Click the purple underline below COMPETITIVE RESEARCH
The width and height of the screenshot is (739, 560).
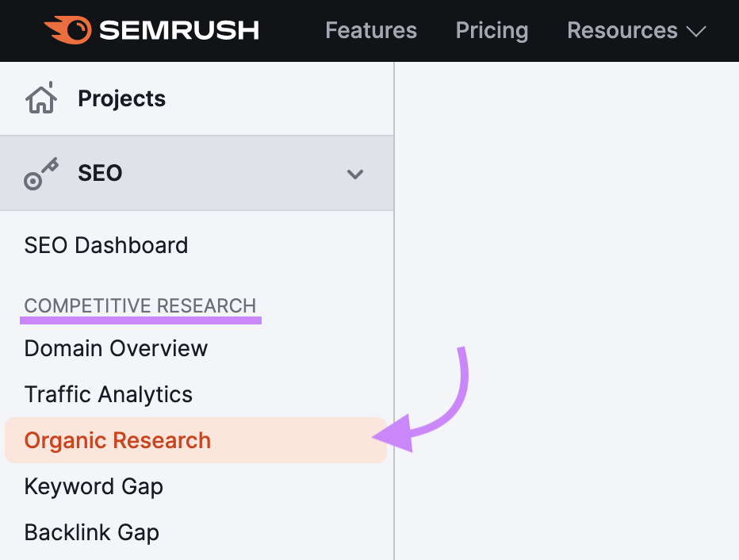(140, 320)
